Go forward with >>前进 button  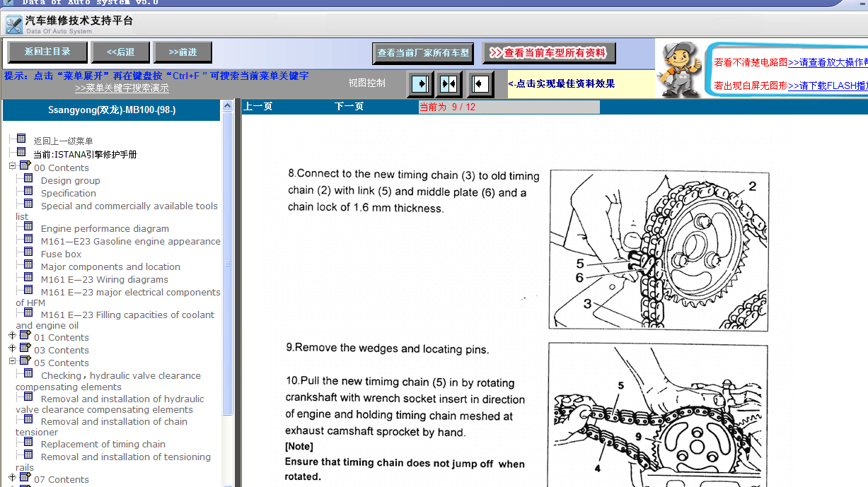click(x=183, y=52)
